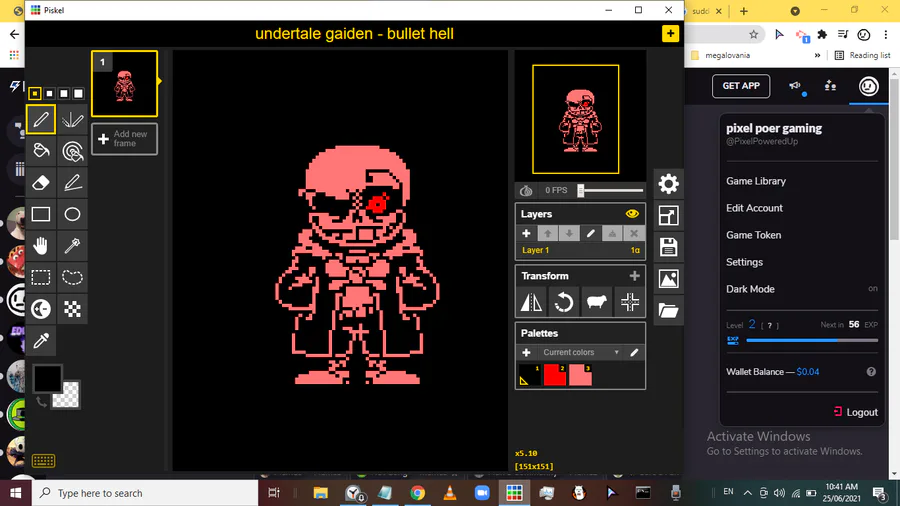
Task: Toggle layer preview eye in Layers panel
Action: 632,213
